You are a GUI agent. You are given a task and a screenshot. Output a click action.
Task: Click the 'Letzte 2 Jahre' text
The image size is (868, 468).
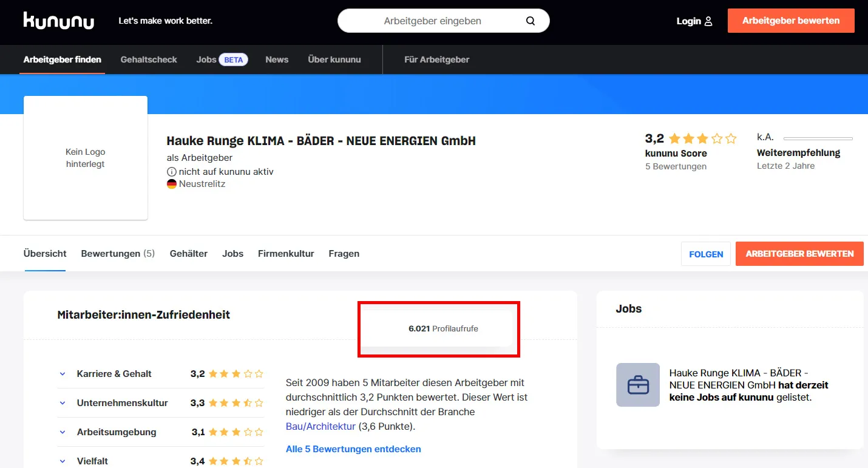click(x=786, y=166)
